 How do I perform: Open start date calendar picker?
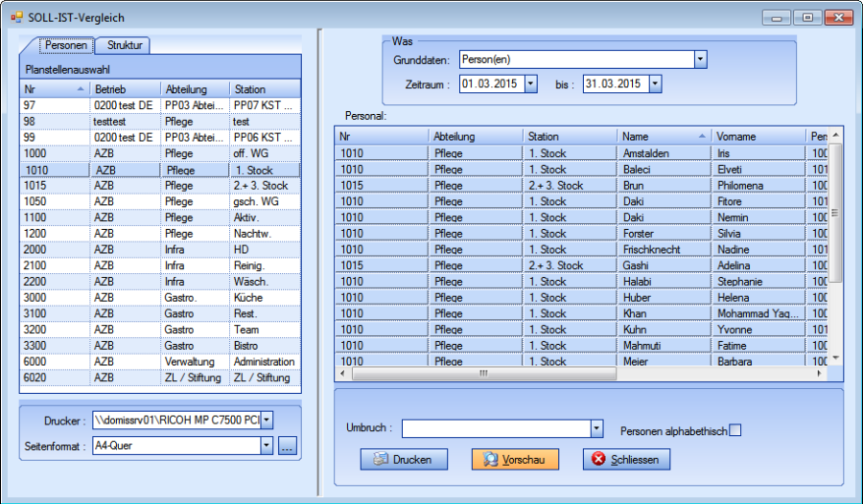530,84
